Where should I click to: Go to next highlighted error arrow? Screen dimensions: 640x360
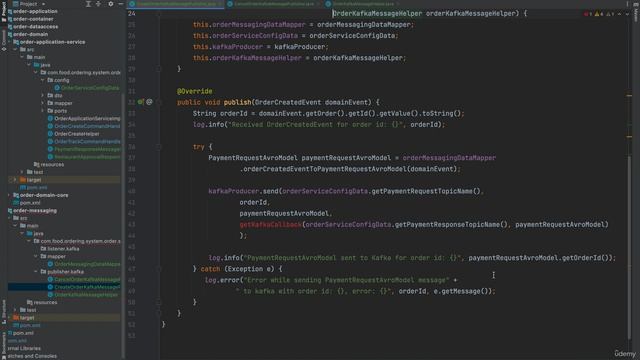[x=627, y=14]
